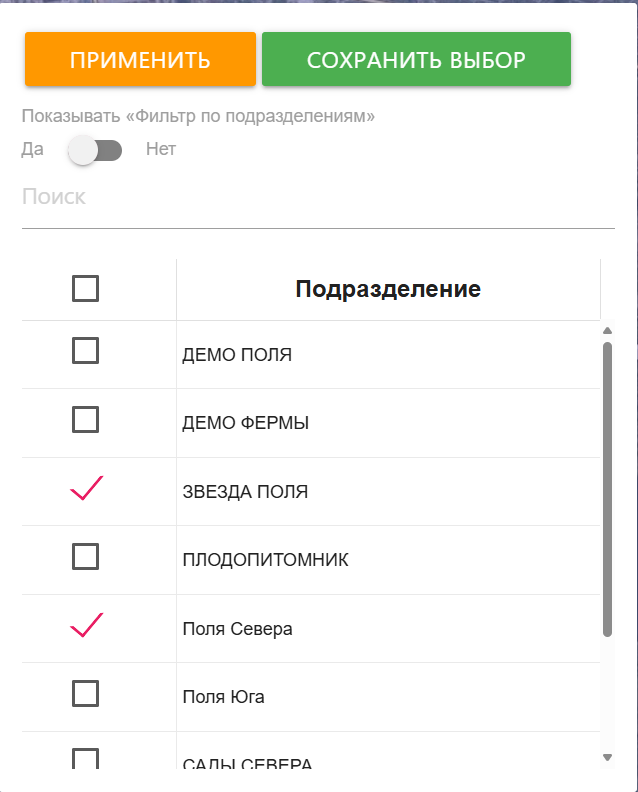The image size is (638, 792).
Task: Check the ДЕМО ФЕРМЫ checkbox
Action: pyautogui.click(x=86, y=420)
